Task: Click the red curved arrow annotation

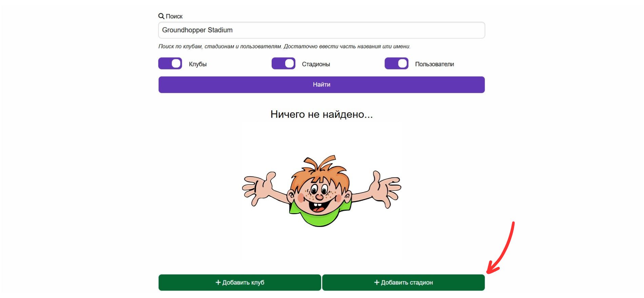Action: (x=501, y=248)
